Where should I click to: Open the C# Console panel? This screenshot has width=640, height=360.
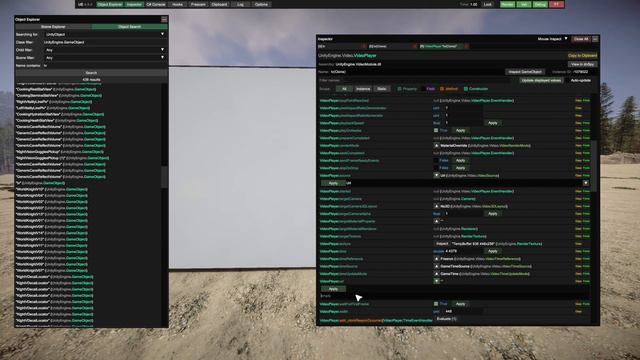click(x=156, y=4)
